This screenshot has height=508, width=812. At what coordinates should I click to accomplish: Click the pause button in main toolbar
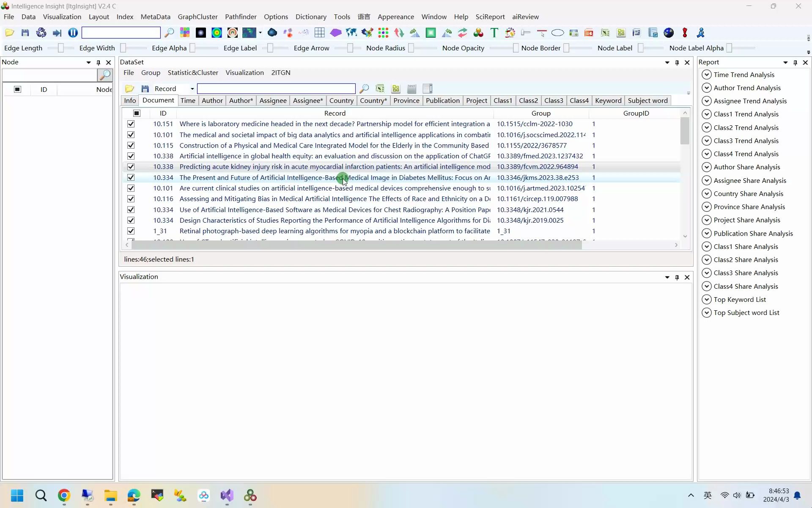(73, 33)
